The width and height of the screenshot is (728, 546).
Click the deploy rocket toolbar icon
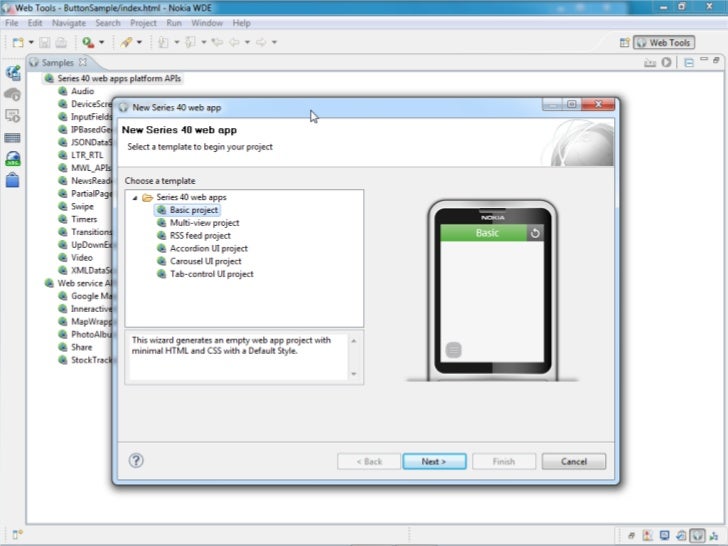tap(126, 43)
